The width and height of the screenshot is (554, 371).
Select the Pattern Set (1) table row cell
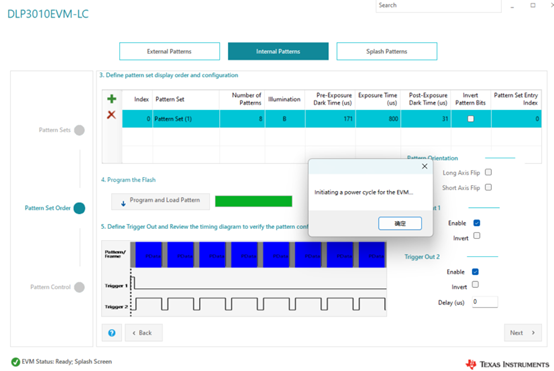point(186,119)
